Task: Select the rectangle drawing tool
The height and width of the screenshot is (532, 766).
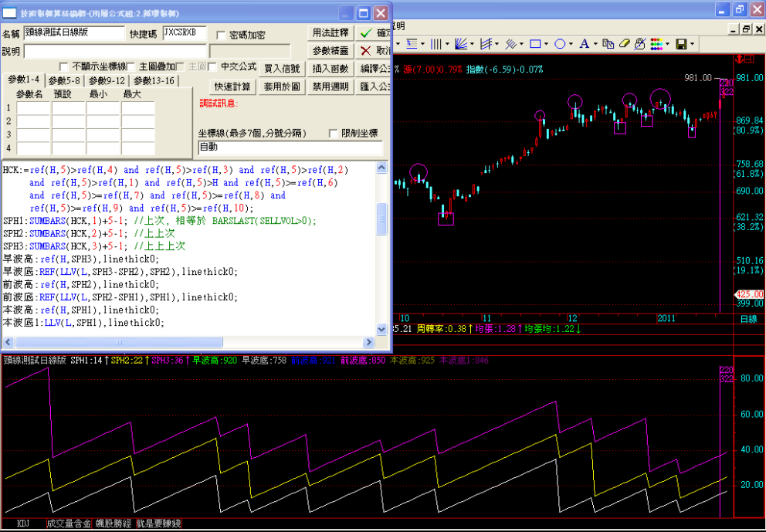Action: [535, 44]
